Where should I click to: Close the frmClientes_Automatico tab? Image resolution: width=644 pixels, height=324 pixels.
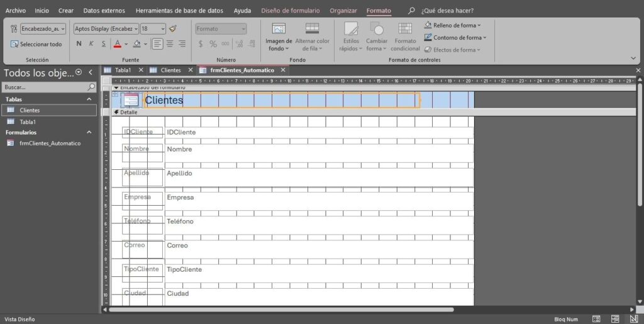click(282, 70)
